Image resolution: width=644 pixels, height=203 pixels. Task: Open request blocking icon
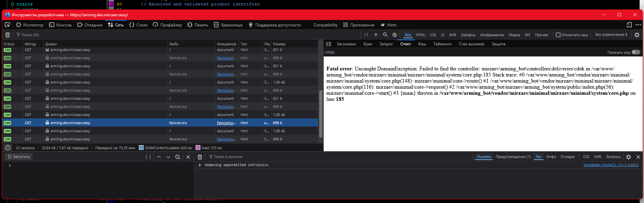pyautogui.click(x=395, y=35)
